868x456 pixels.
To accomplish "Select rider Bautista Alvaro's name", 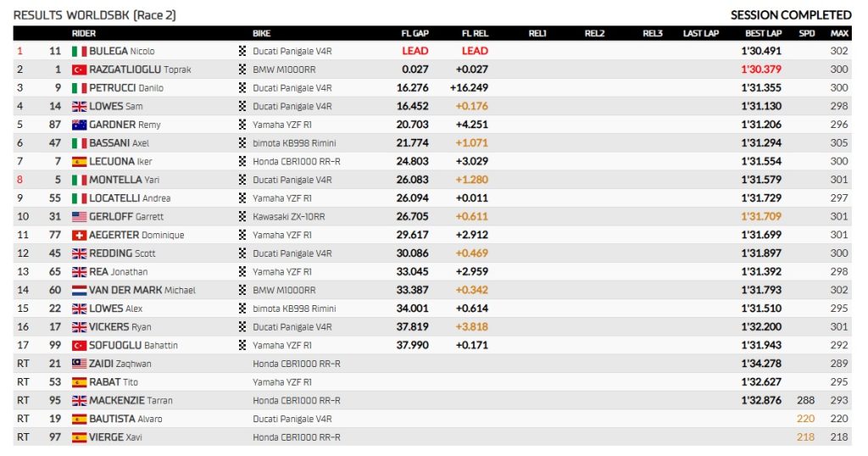I will pyautogui.click(x=125, y=419).
